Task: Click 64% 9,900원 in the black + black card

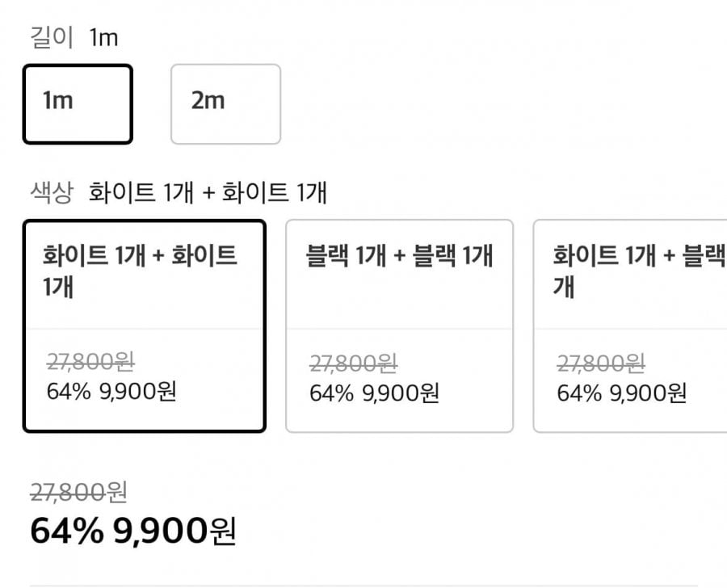Action: [374, 393]
